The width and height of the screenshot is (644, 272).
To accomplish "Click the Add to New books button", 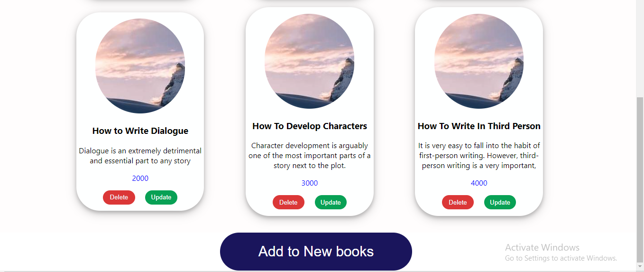I will (316, 252).
